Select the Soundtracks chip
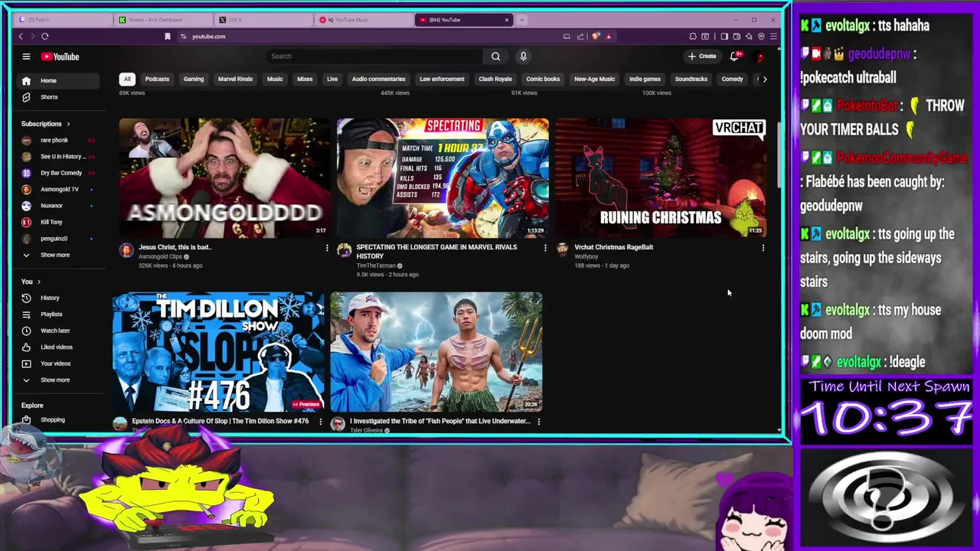 pos(691,79)
